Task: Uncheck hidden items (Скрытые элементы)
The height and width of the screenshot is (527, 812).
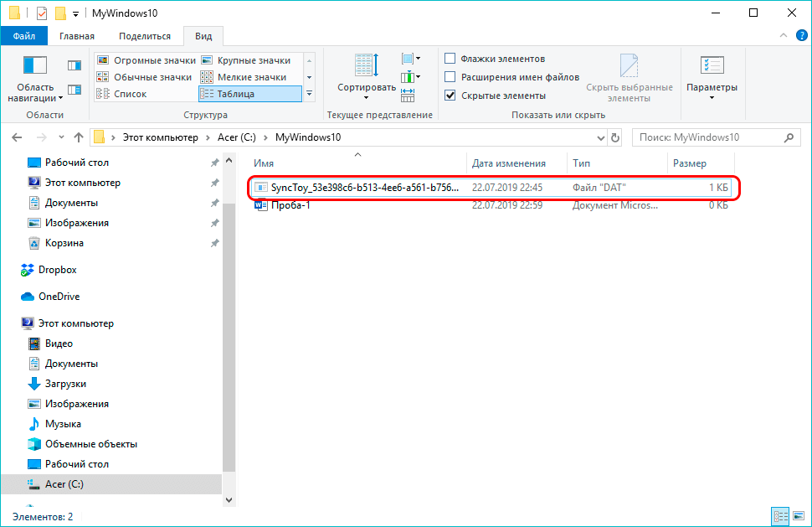Action: click(x=450, y=96)
